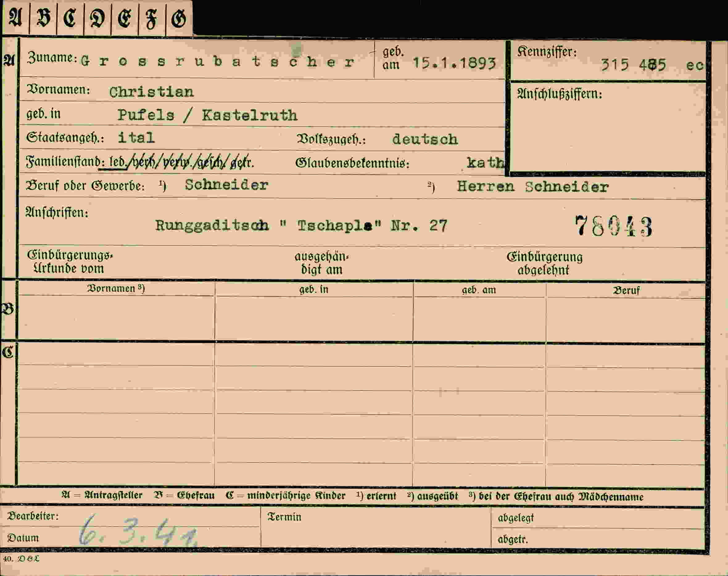This screenshot has width=728, height=576.
Task: Click the legend text "A = Antragsteller"
Action: click(102, 496)
